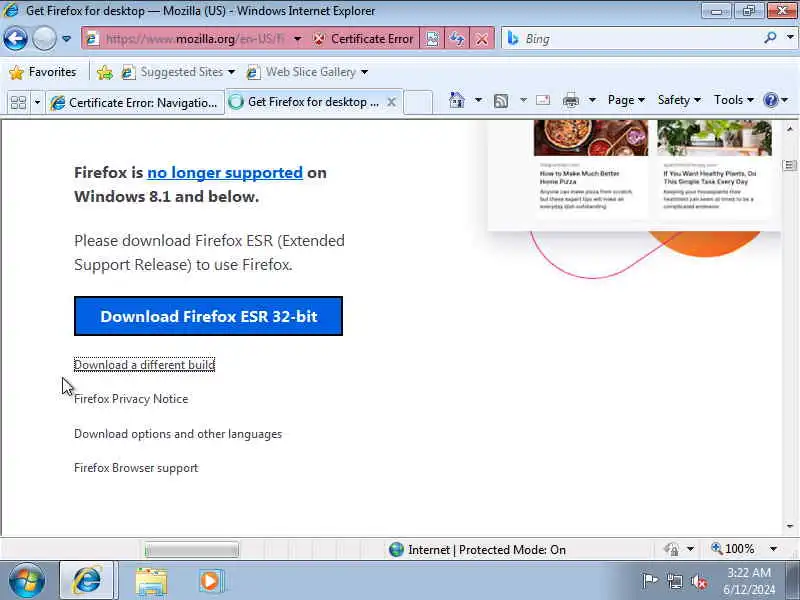This screenshot has height=600, width=800.
Task: Expand the feeds dropdown arrow
Action: (523, 100)
